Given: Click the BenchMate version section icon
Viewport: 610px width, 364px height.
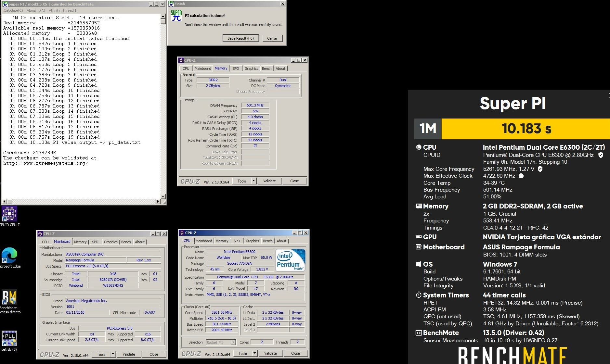Looking at the screenshot, I should (x=419, y=333).
